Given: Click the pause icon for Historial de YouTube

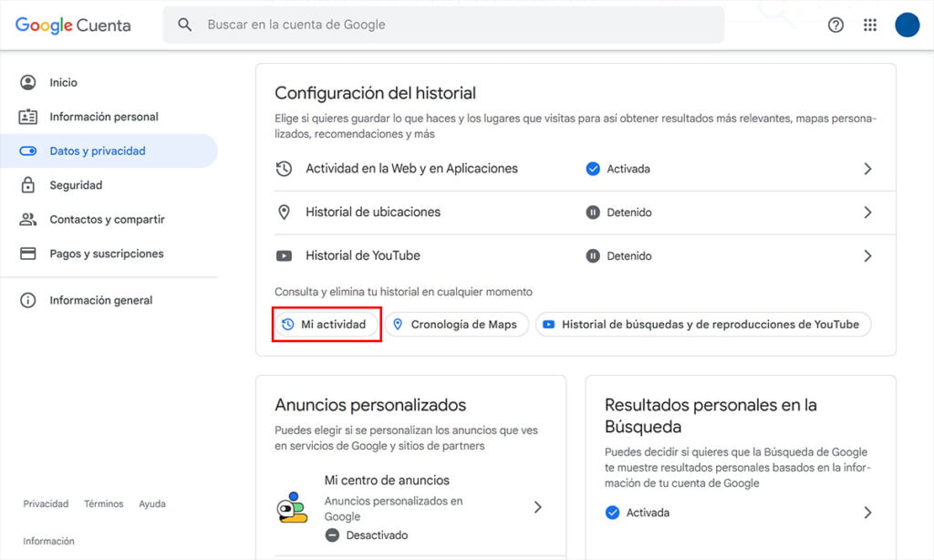Looking at the screenshot, I should pos(593,256).
